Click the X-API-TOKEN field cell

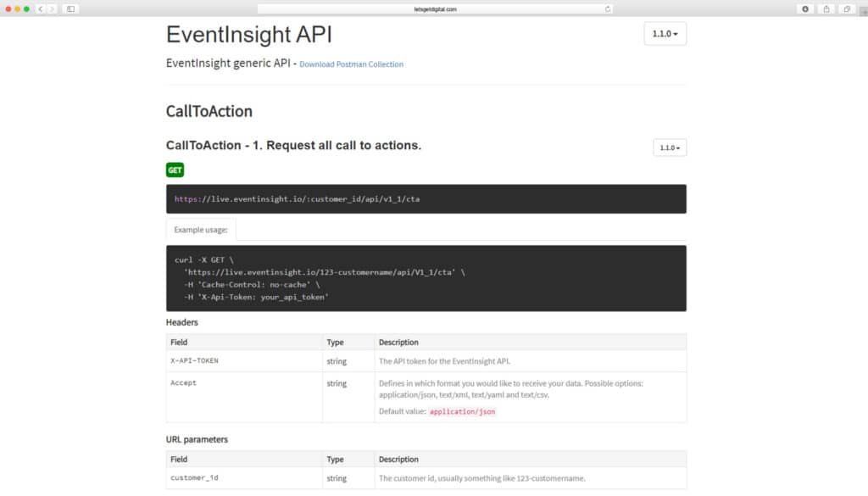(244, 361)
